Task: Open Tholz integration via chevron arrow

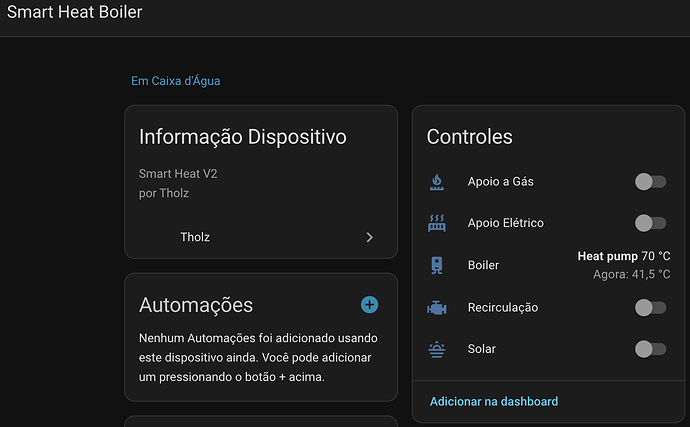Action: click(x=370, y=237)
